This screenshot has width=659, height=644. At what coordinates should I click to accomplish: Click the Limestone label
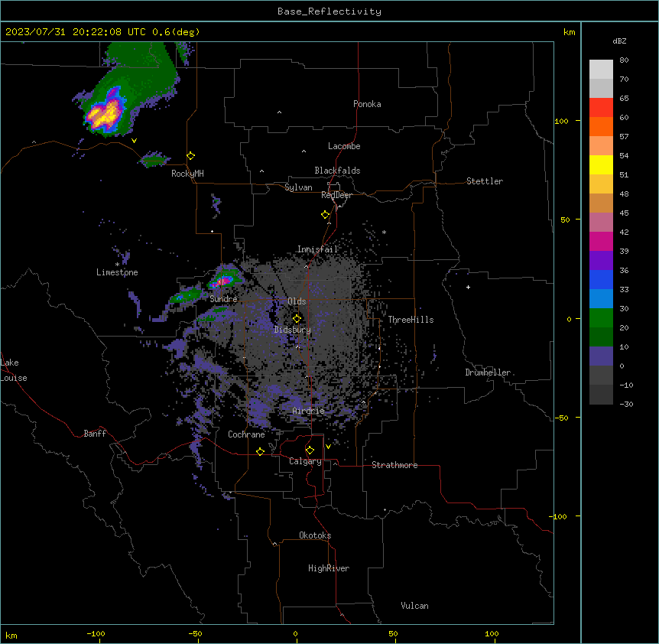(x=117, y=272)
